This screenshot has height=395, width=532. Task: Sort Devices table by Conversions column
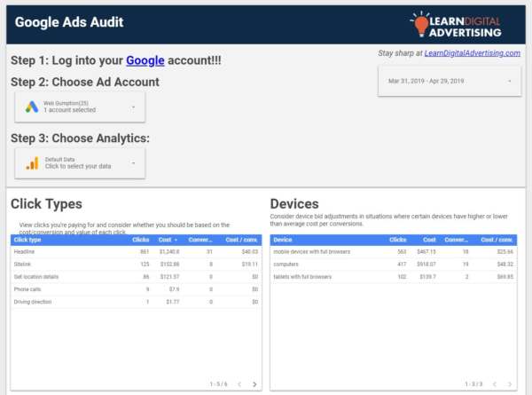457,240
